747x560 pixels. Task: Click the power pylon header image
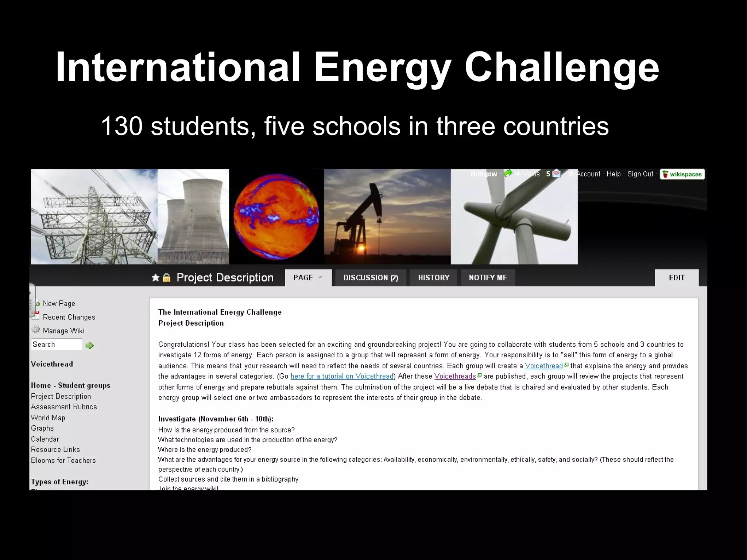tap(94, 217)
